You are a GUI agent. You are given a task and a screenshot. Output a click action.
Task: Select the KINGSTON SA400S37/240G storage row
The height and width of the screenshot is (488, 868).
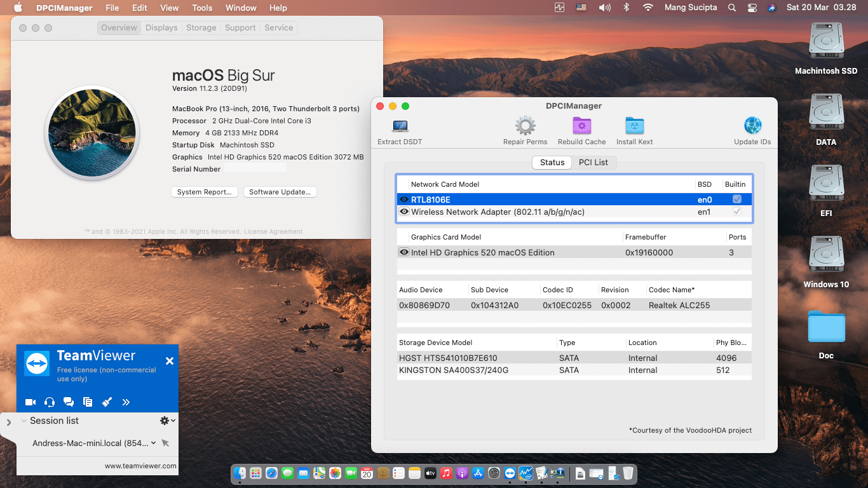point(574,370)
